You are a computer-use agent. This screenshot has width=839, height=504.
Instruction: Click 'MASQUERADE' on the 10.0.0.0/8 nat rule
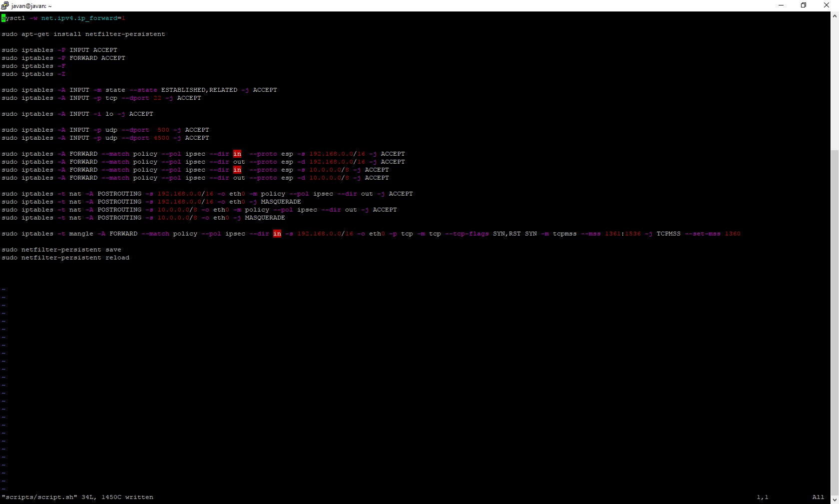pos(265,218)
